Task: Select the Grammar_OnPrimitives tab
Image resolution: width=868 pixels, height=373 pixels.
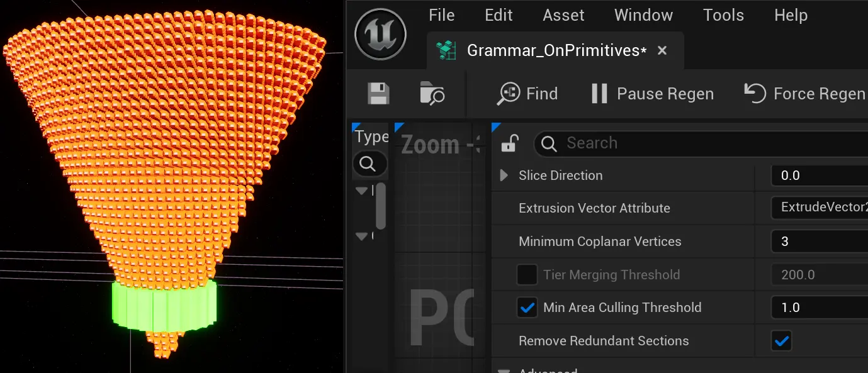Action: 556,51
